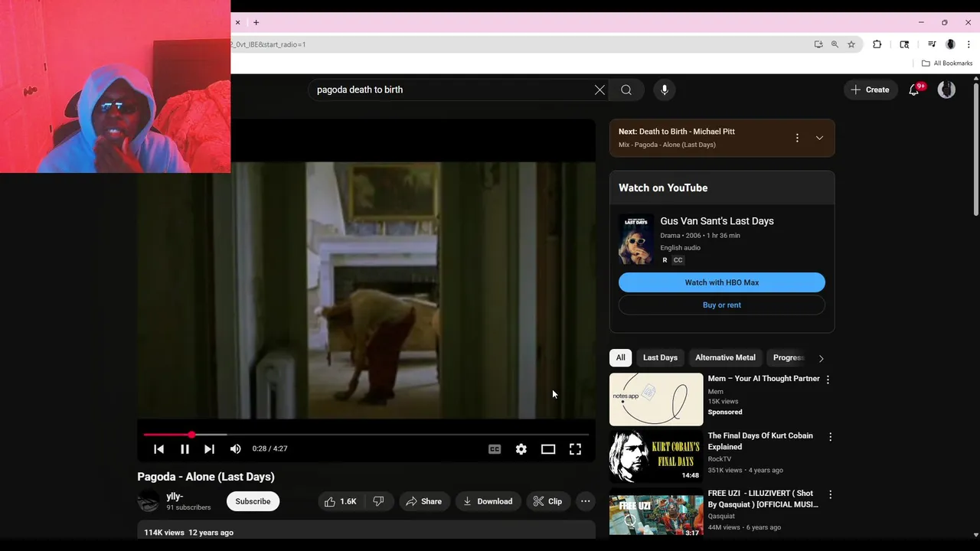Open the ylly- channel name link
Viewport: 980px width, 551px height.
[x=175, y=497]
